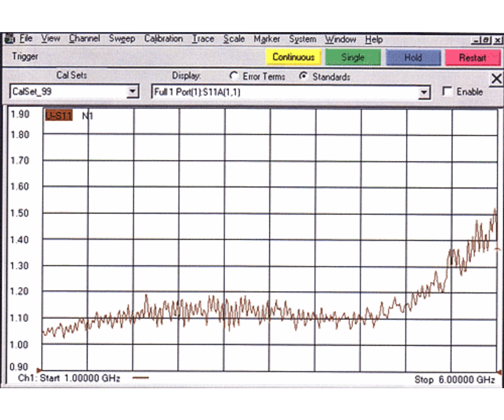Image resolution: width=504 pixels, height=420 pixels.
Task: Click the Start 1.00000 GHz label
Action: click(80, 378)
